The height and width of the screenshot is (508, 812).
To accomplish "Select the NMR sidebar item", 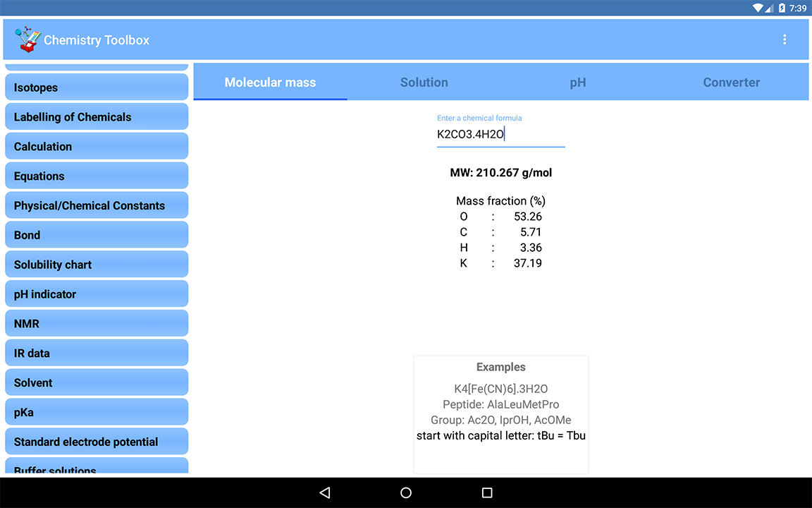I will coord(97,323).
